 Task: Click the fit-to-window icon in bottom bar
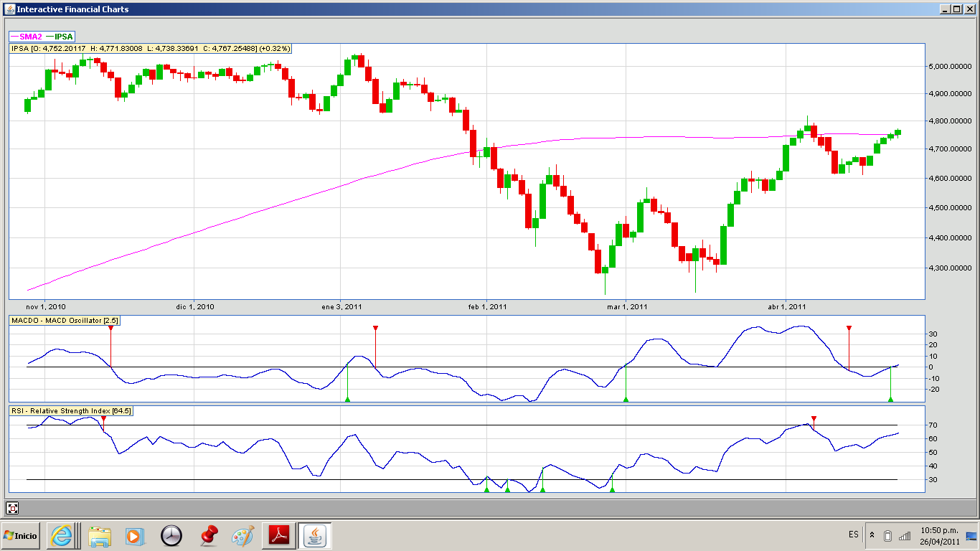pyautogui.click(x=13, y=508)
